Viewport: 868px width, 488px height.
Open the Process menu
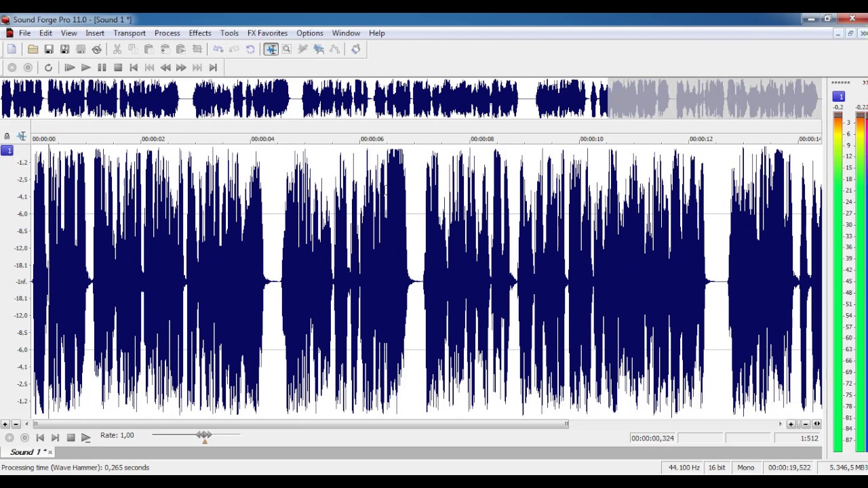click(x=167, y=33)
